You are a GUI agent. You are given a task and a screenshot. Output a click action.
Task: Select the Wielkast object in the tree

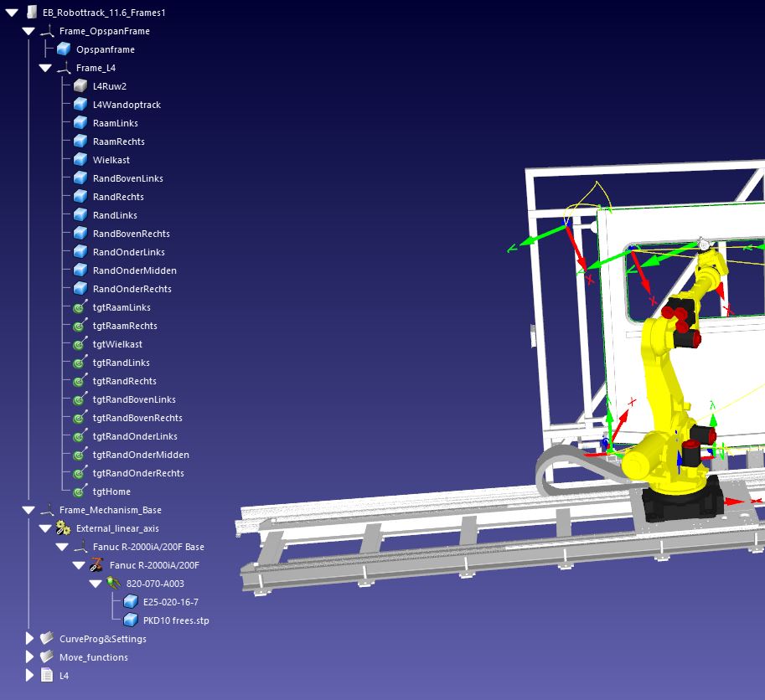point(111,160)
